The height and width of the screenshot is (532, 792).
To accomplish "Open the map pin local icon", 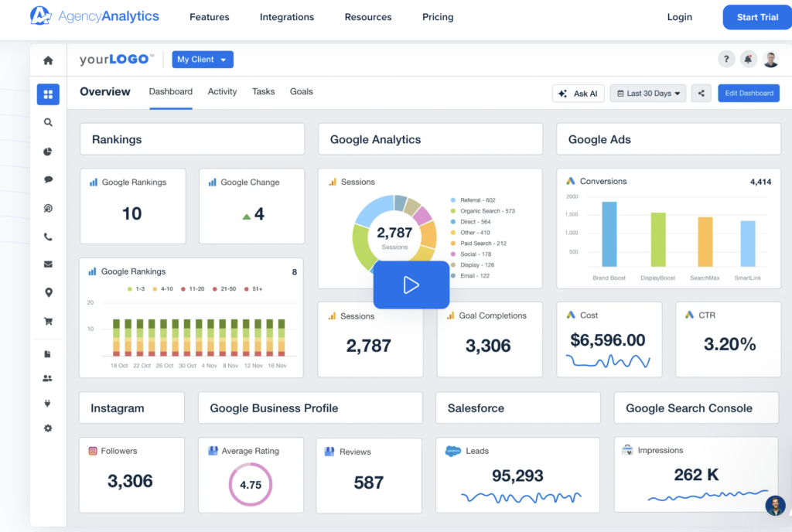I will (x=49, y=293).
